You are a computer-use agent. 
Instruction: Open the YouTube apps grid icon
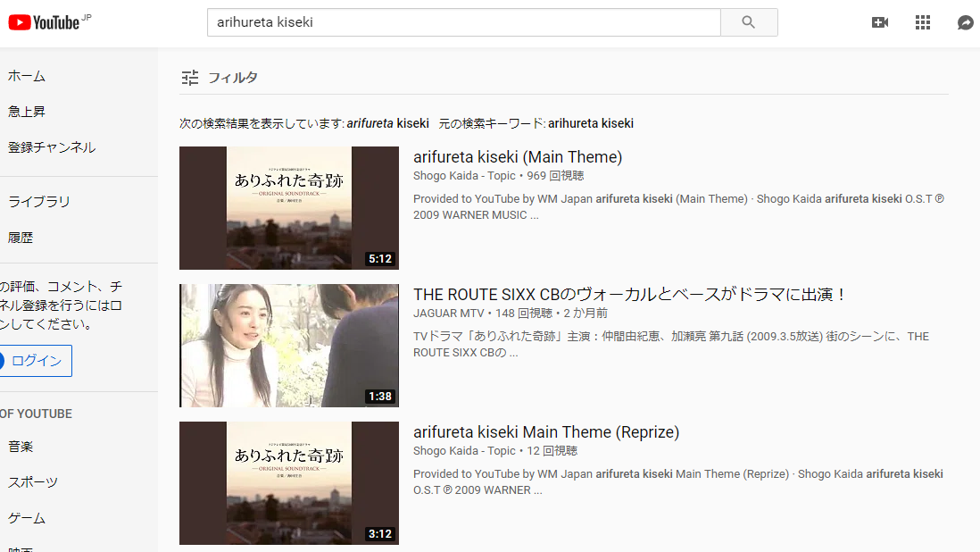coord(923,22)
